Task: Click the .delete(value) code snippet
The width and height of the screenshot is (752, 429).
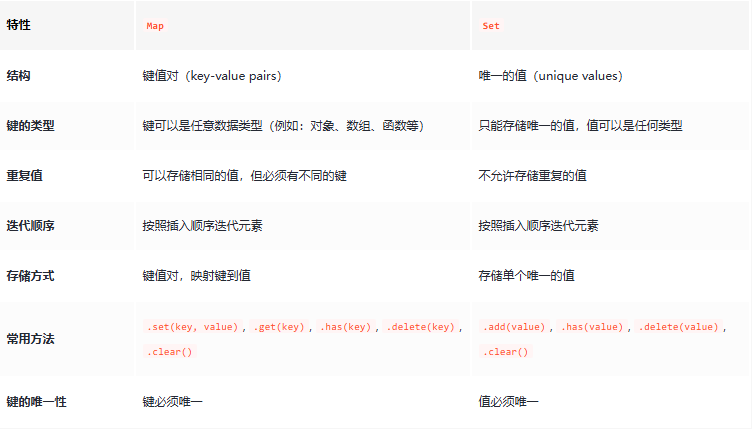Action: pyautogui.click(x=679, y=327)
